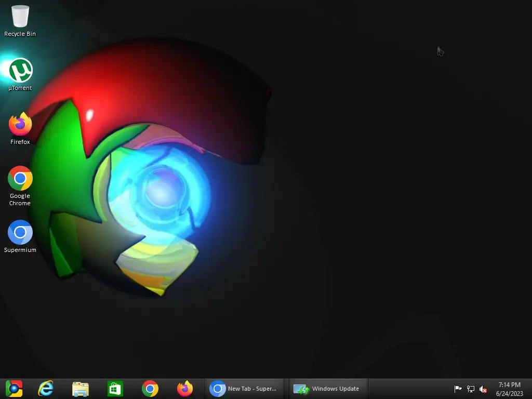Select the Firefox desktop shortcut
The height and width of the screenshot is (399, 532).
tap(20, 129)
